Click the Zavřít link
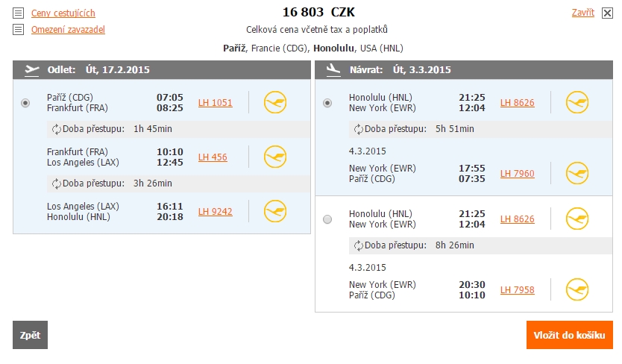622x364 pixels. pos(582,13)
